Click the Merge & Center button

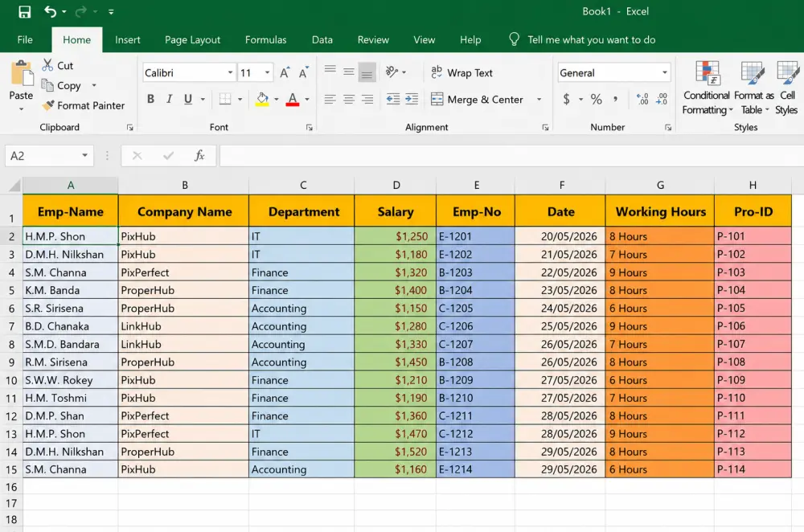(x=477, y=100)
